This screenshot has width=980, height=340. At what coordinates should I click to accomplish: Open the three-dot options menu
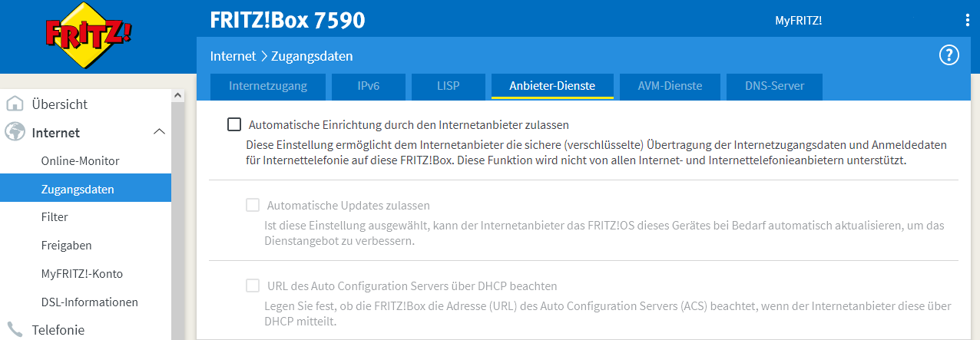967,20
